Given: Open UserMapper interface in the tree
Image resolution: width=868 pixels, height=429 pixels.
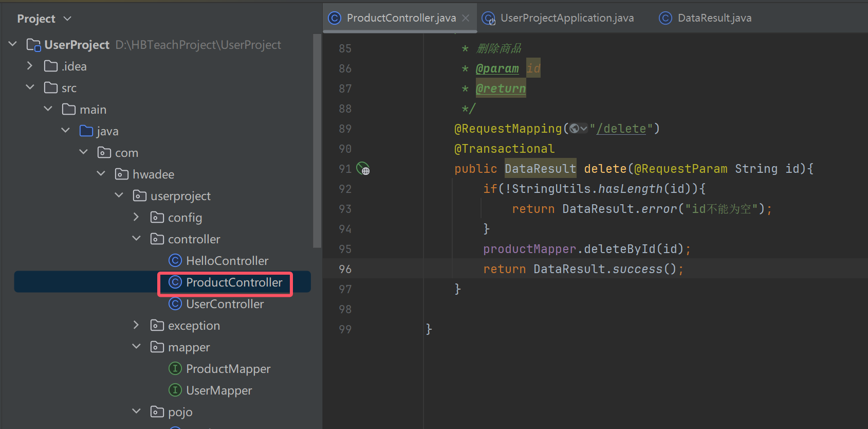Looking at the screenshot, I should [x=219, y=390].
